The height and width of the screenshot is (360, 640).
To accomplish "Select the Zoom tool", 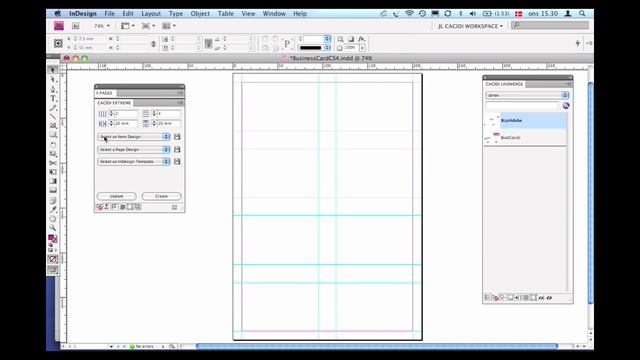I will 53,227.
